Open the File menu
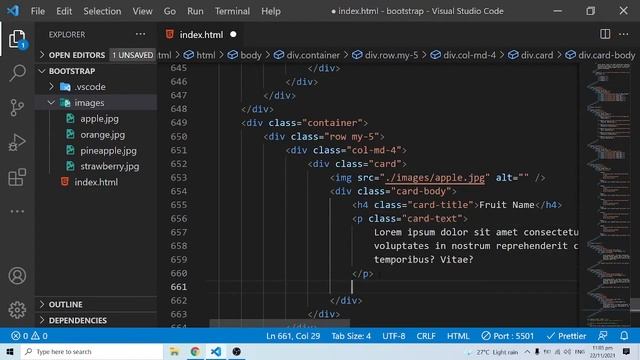The image size is (640, 360). (38, 11)
